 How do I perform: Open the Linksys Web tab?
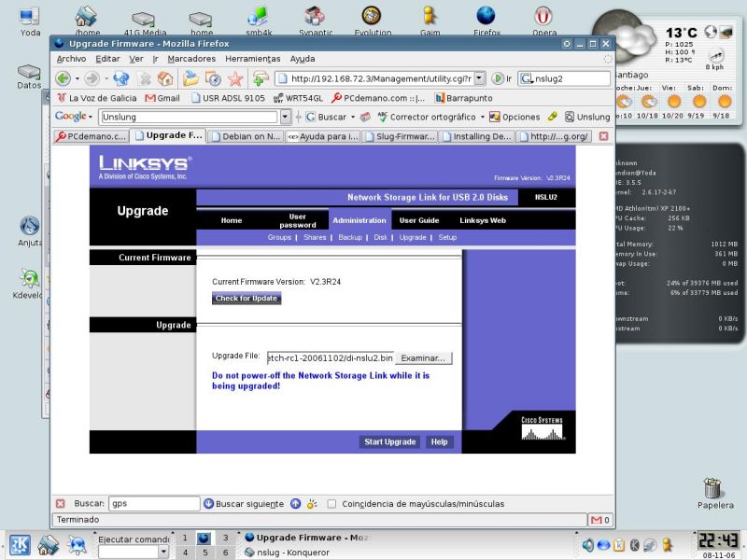tap(483, 220)
